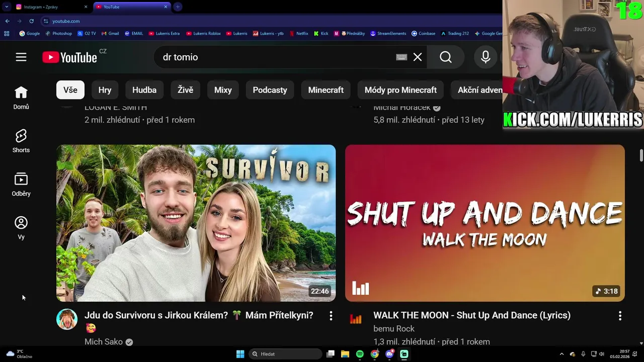The height and width of the screenshot is (362, 644).
Task: Open the tab search dropdown arrow
Action: pos(7,7)
